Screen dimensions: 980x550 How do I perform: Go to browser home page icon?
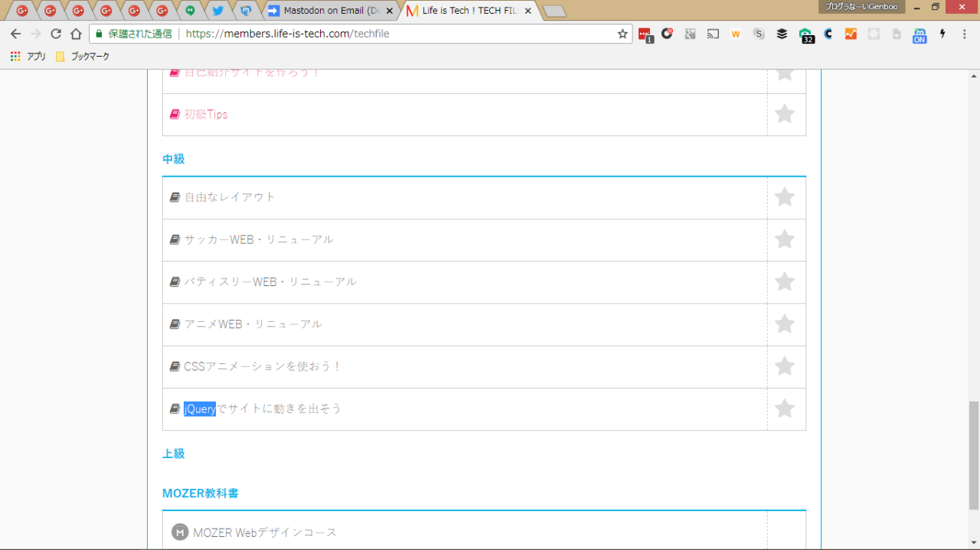tap(76, 34)
